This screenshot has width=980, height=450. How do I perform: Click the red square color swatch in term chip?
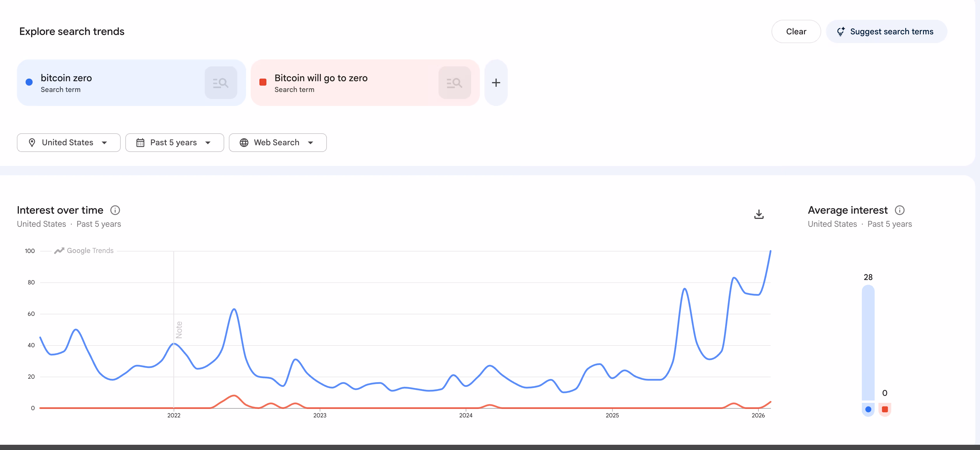click(263, 82)
